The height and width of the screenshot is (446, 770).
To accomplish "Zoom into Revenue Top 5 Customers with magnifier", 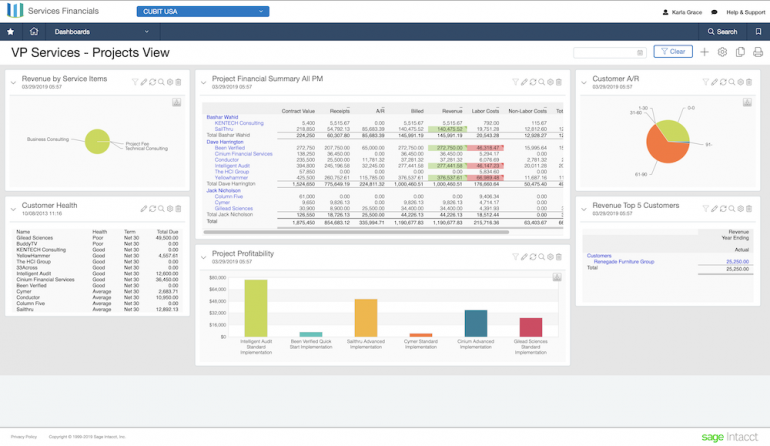I will click(x=732, y=209).
